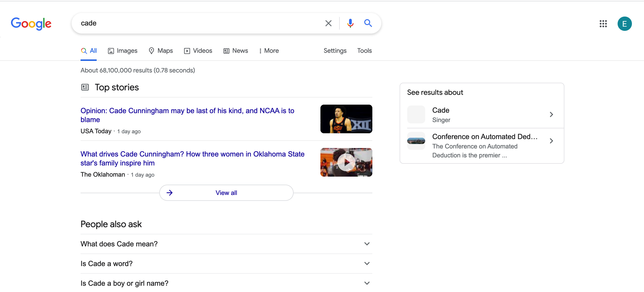Start voice search with microphone icon
The image size is (644, 292).
pos(350,23)
